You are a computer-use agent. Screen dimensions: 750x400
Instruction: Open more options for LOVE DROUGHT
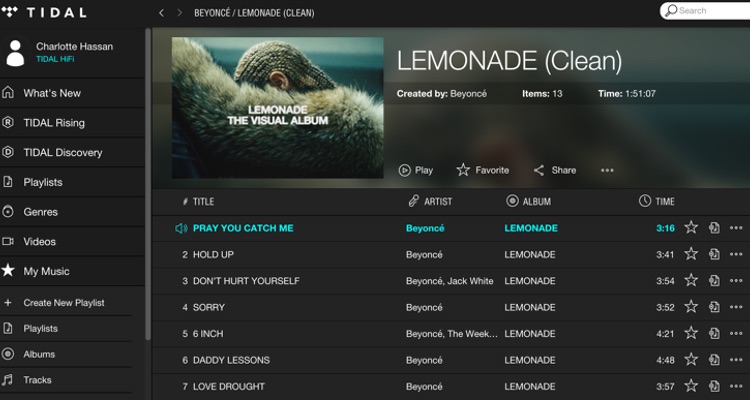click(736, 386)
